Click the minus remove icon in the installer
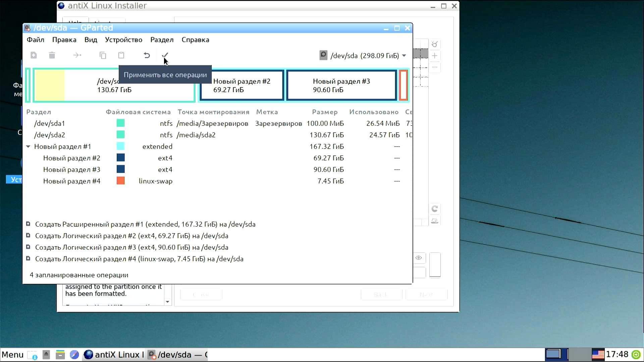644x362 pixels. point(435,67)
